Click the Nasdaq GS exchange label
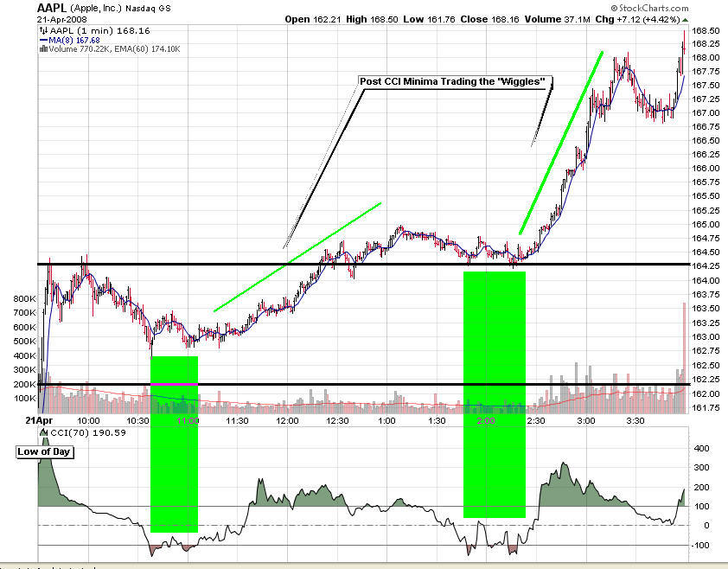 point(148,9)
